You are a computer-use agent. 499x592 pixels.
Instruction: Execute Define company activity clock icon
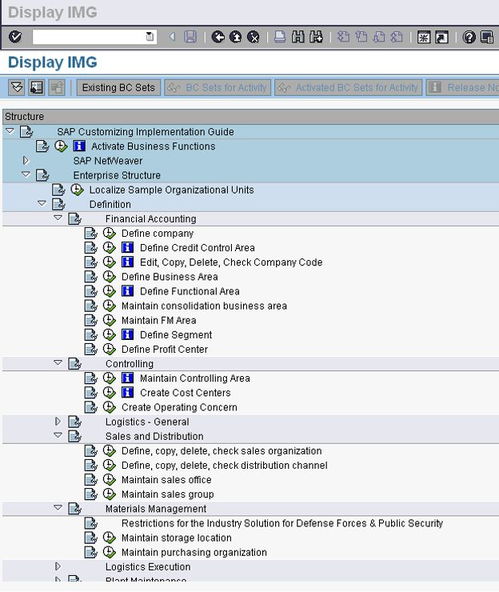(109, 233)
